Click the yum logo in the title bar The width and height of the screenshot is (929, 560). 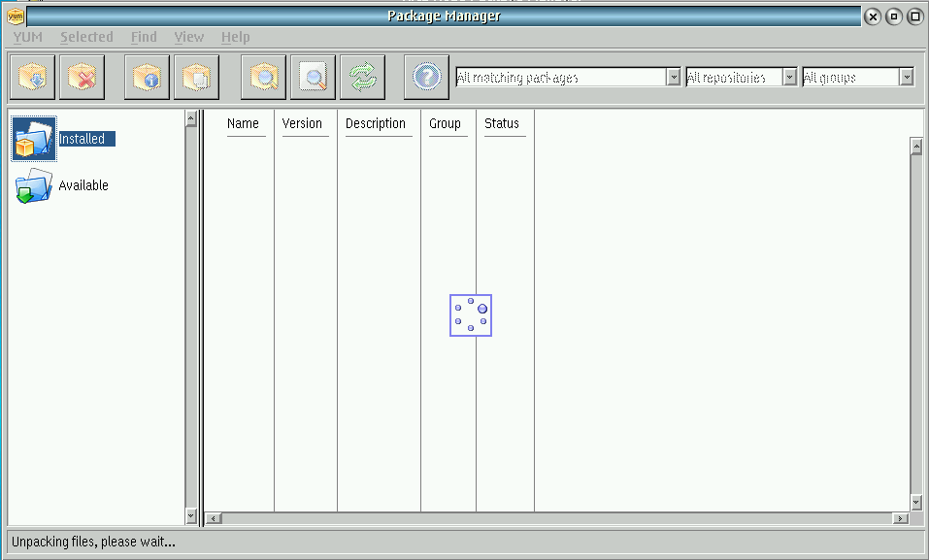(16, 16)
